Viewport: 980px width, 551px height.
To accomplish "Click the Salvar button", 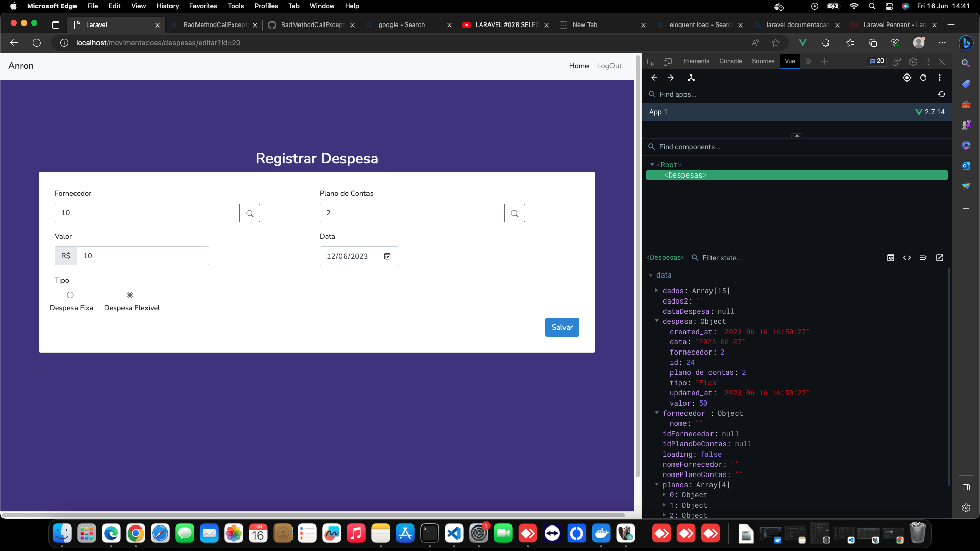I will click(x=562, y=327).
